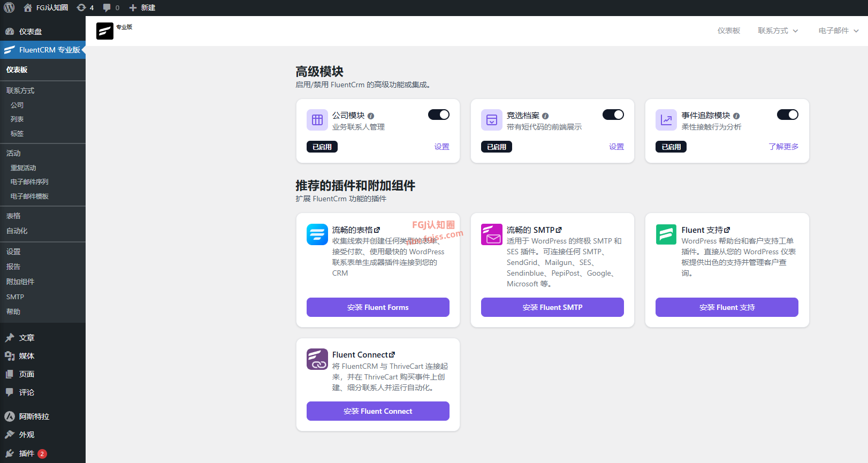Screen dimensions: 868x463
Task: Open the 流畅的 SMTP external link title
Action: (534, 230)
